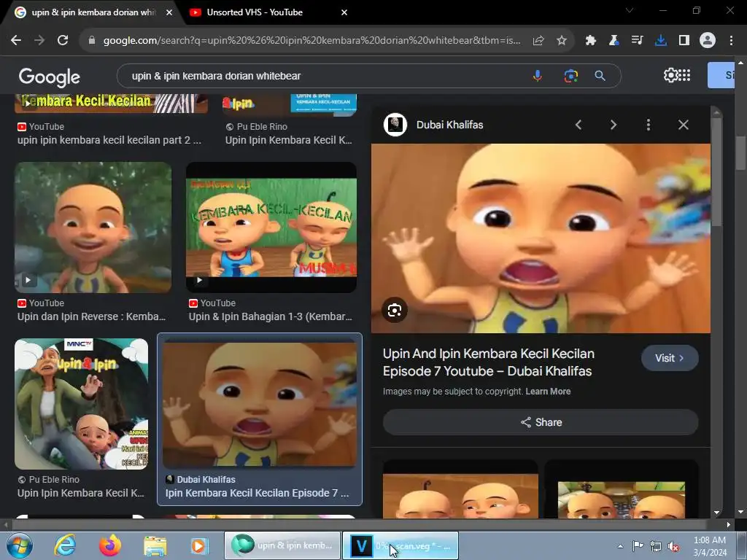Submit search with magnifier icon
The width and height of the screenshot is (747, 560).
(x=600, y=76)
